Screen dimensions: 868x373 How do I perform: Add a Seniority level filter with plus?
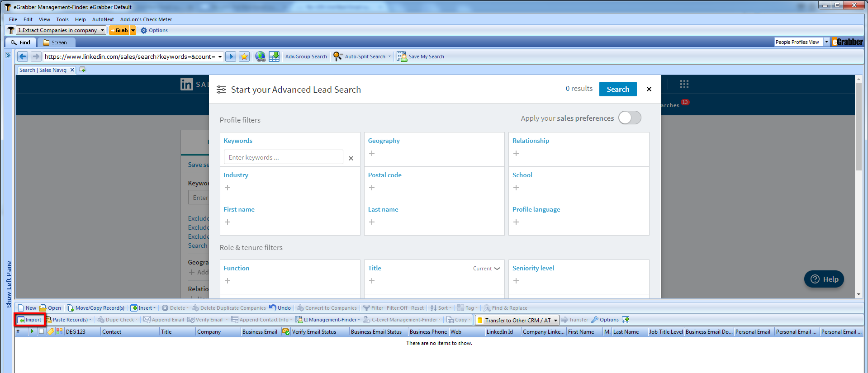point(516,281)
